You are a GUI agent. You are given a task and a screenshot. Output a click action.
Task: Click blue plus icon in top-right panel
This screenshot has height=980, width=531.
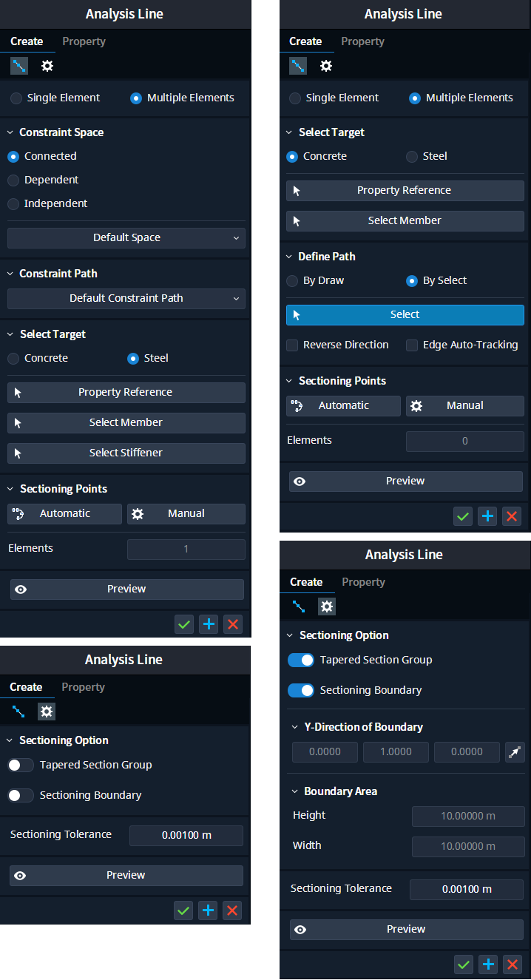[487, 516]
